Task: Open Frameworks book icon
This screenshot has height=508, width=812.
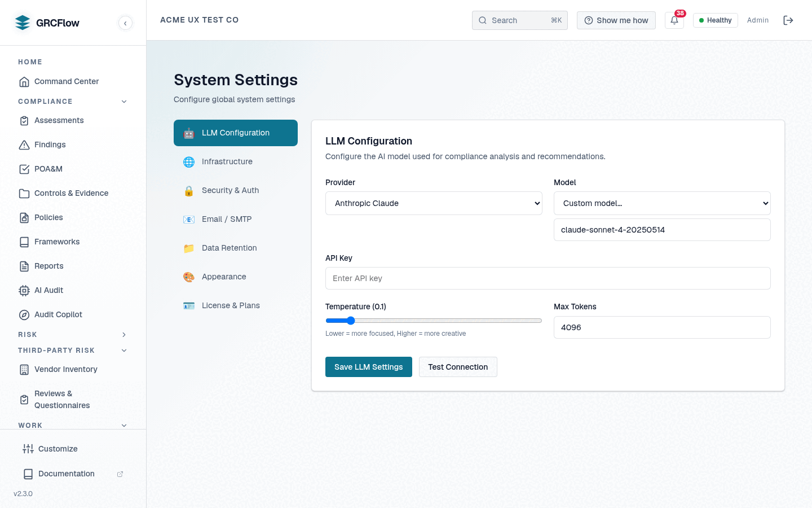Action: tap(24, 242)
